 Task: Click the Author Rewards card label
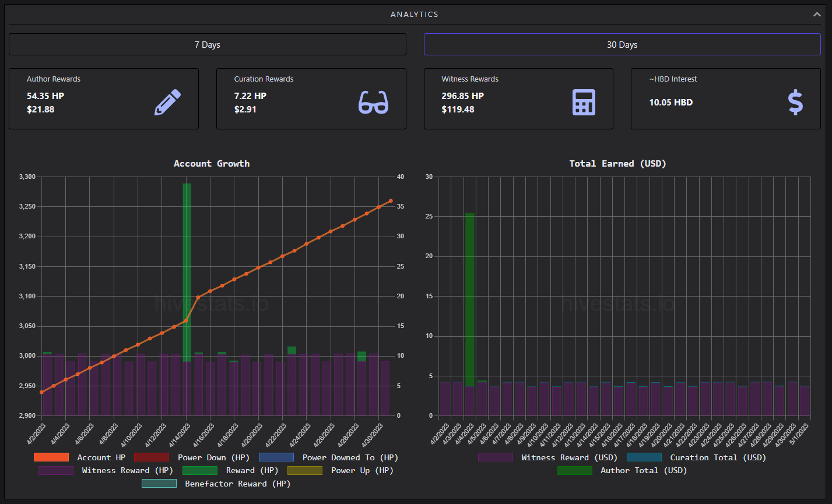coord(54,79)
